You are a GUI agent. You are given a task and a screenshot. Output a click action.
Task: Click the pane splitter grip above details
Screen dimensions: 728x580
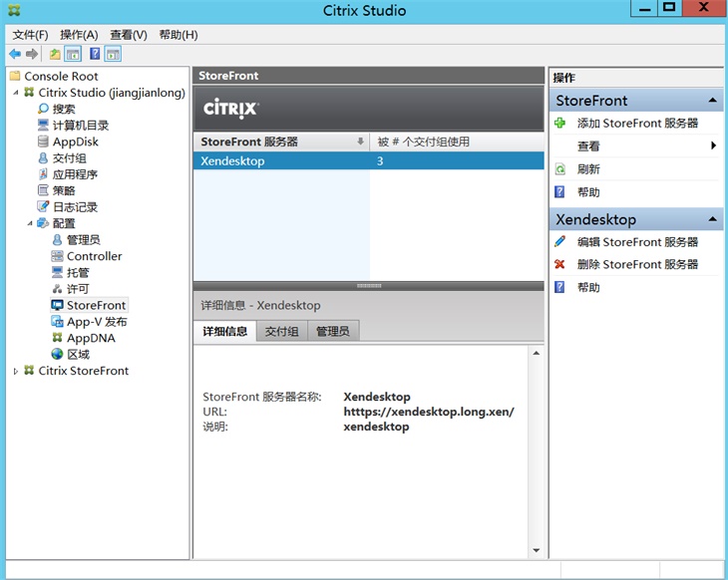pyautogui.click(x=369, y=286)
